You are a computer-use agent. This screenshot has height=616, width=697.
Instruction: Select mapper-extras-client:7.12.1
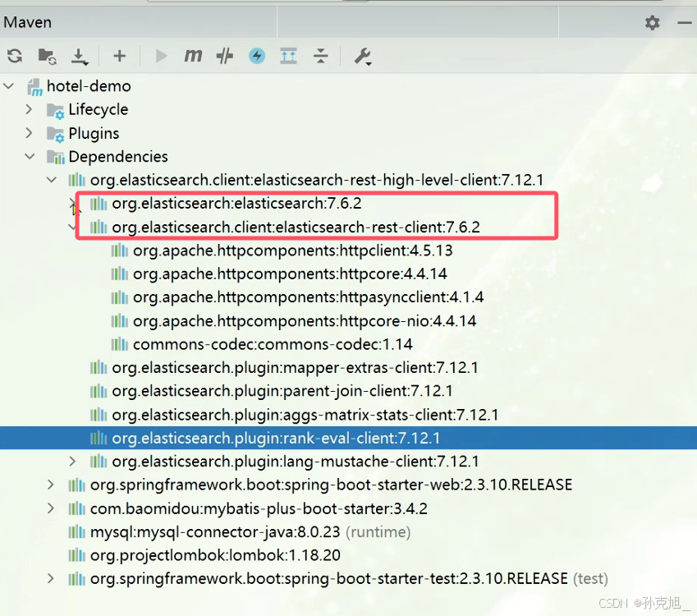coord(296,367)
